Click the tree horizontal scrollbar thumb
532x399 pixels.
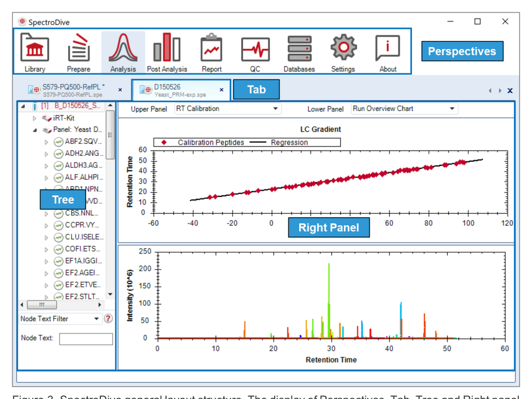pyautogui.click(x=42, y=305)
